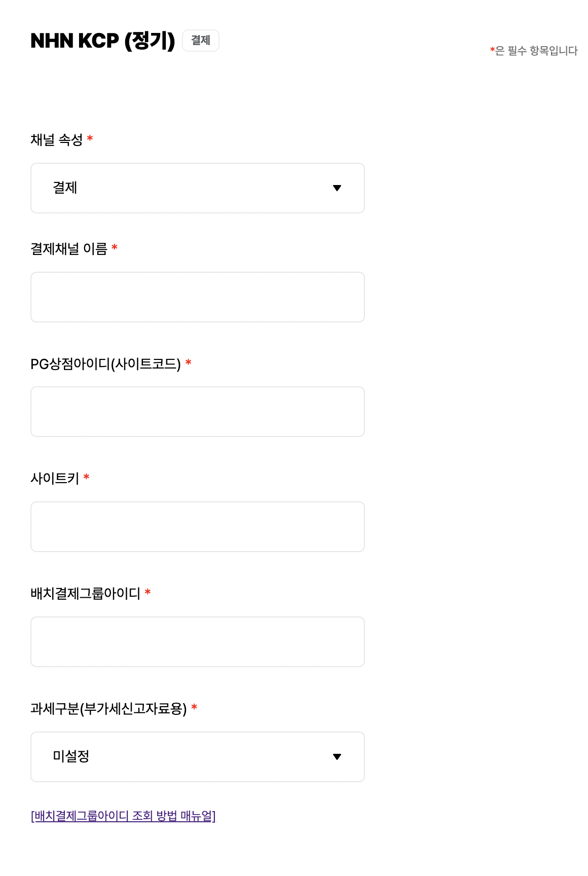Click the 결제채널 이름 label text
Viewport: 588px width, 876px height.
(69, 249)
